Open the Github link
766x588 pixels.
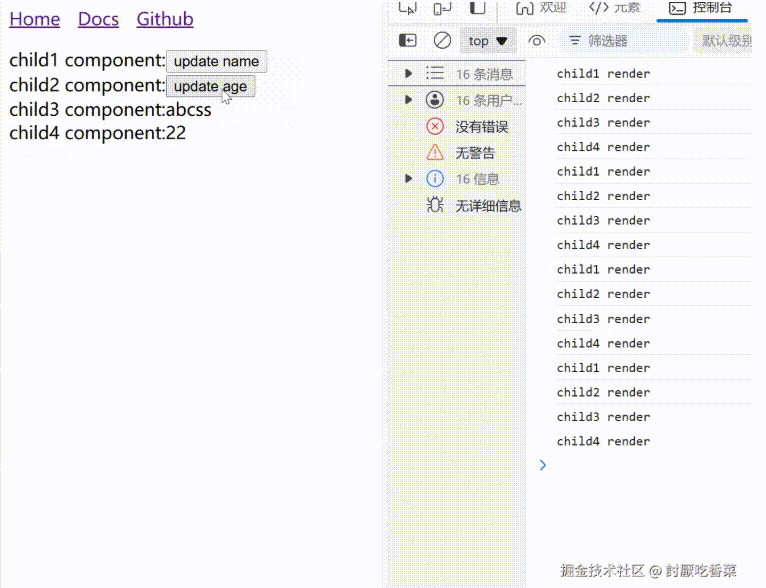[x=165, y=19]
